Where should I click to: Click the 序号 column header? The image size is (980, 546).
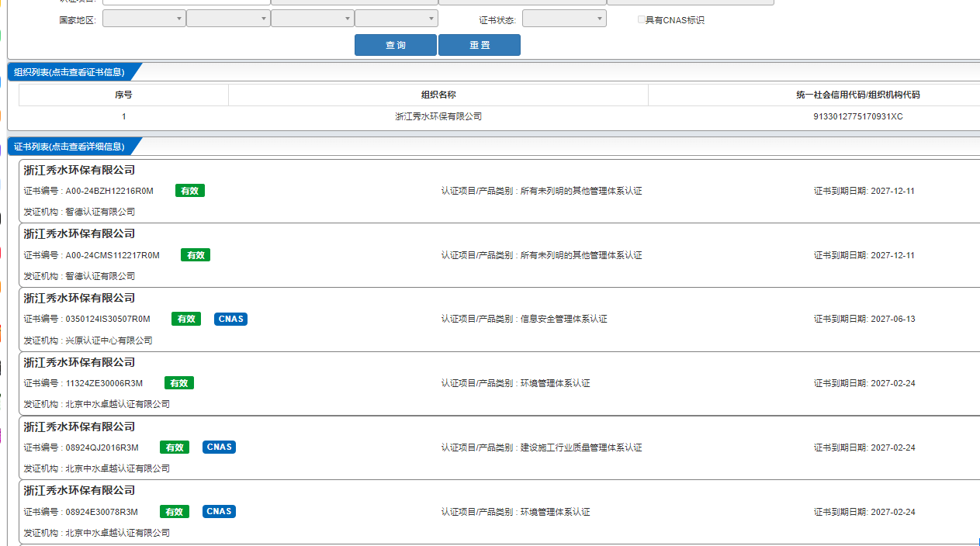pyautogui.click(x=123, y=95)
